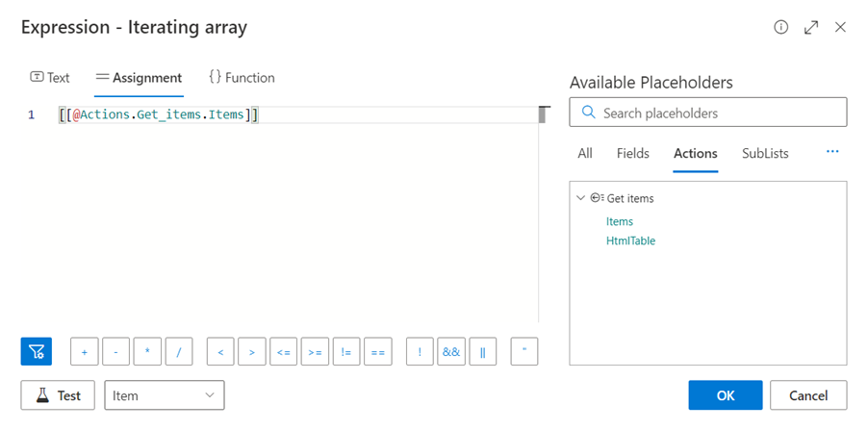Insert the less-than-or-equal operator
The image size is (868, 430).
(283, 352)
